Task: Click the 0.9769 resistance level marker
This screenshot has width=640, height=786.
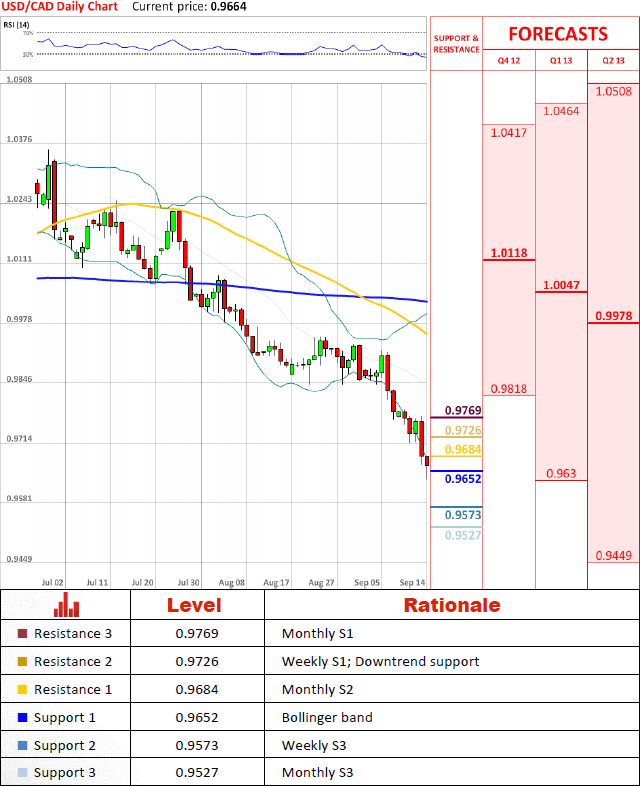Action: [x=462, y=411]
